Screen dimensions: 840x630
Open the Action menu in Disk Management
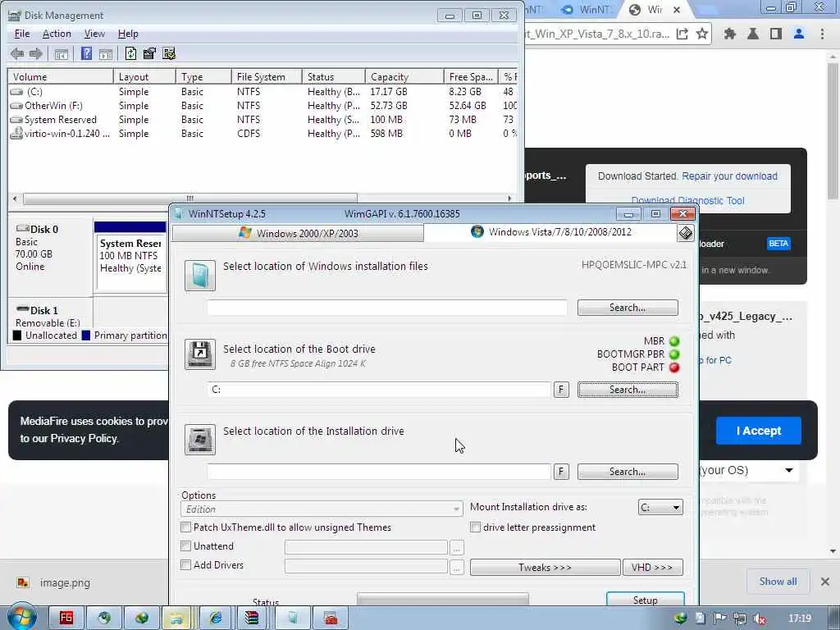click(x=57, y=34)
